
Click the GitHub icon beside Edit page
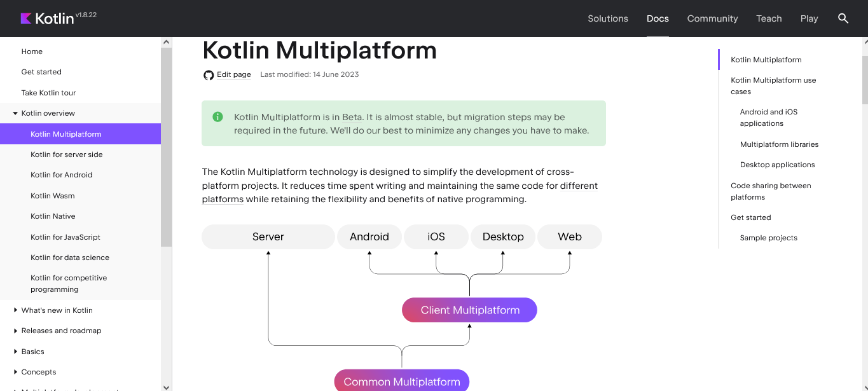[x=209, y=75]
